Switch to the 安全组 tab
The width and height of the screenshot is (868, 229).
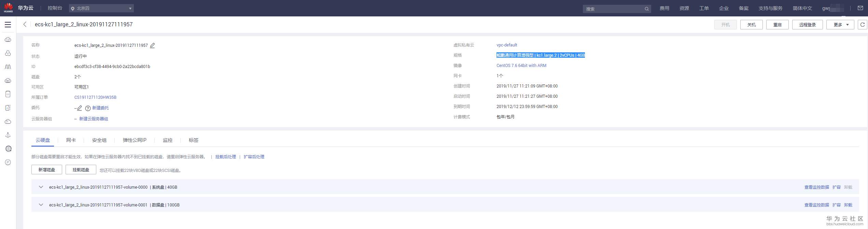coord(99,140)
